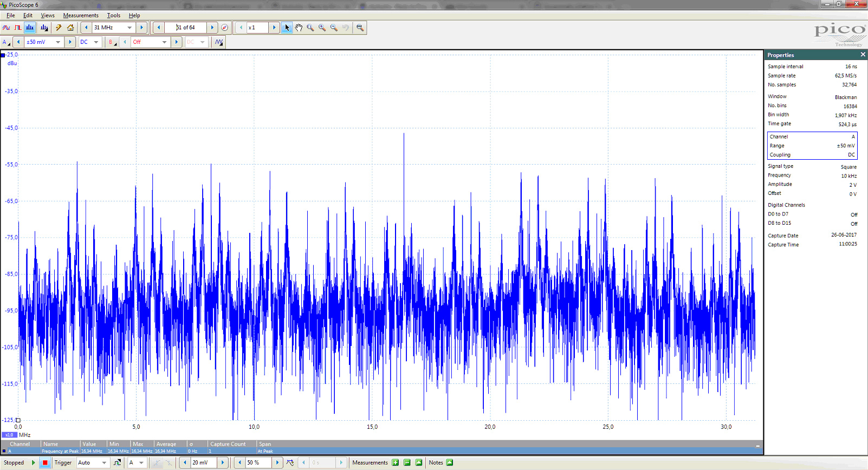868x470 pixels.
Task: Open Channel B options button
Action: pyautogui.click(x=112, y=42)
